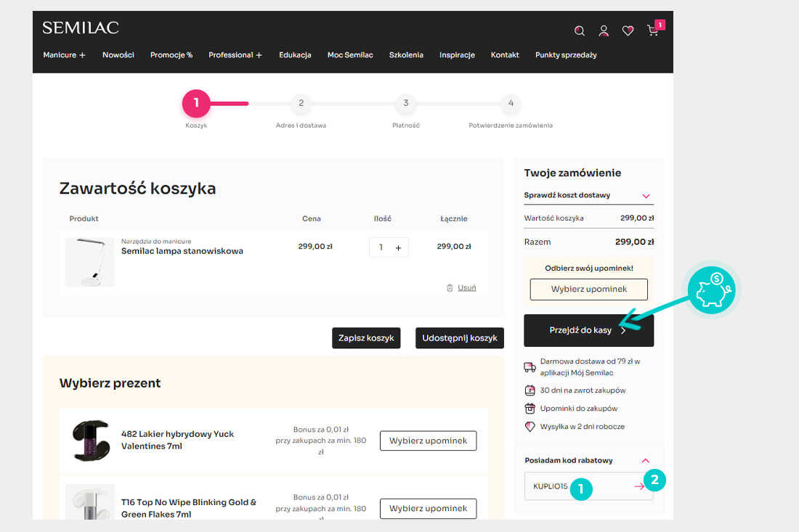Open the search magnifier icon

coord(580,31)
